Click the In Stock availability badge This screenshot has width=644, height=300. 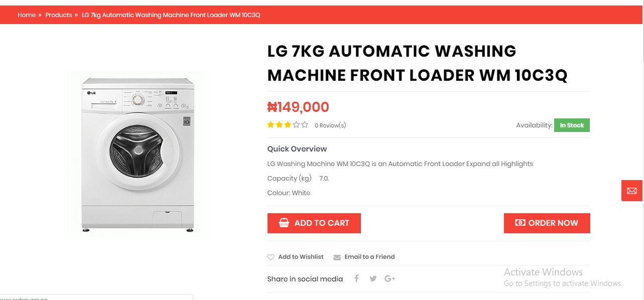[572, 125]
